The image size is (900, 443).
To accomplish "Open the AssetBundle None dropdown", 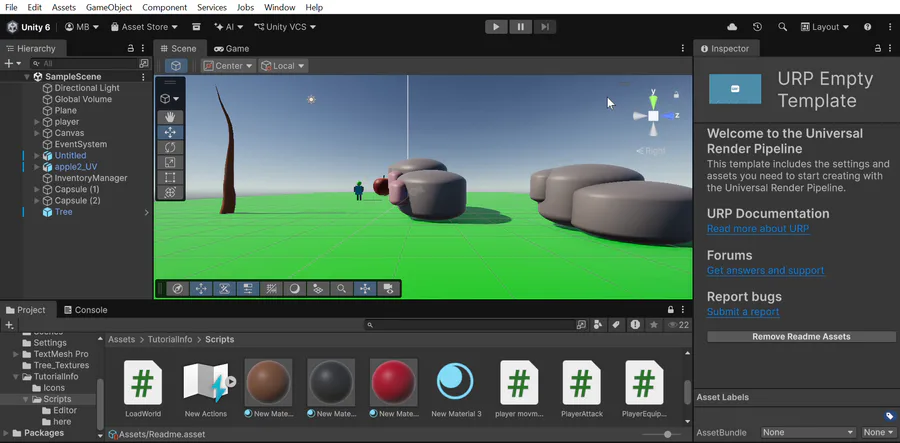I will [808, 433].
